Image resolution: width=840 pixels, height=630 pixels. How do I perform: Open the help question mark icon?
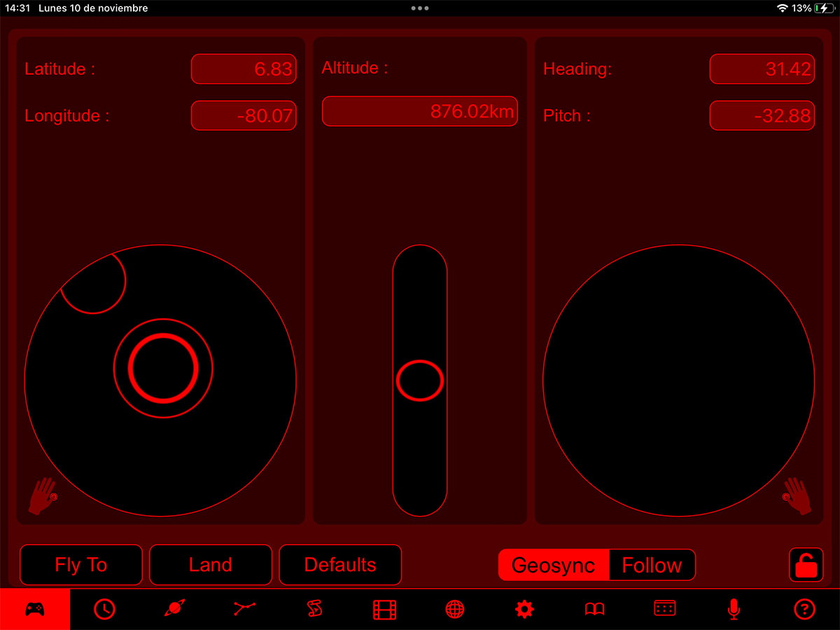point(804,609)
